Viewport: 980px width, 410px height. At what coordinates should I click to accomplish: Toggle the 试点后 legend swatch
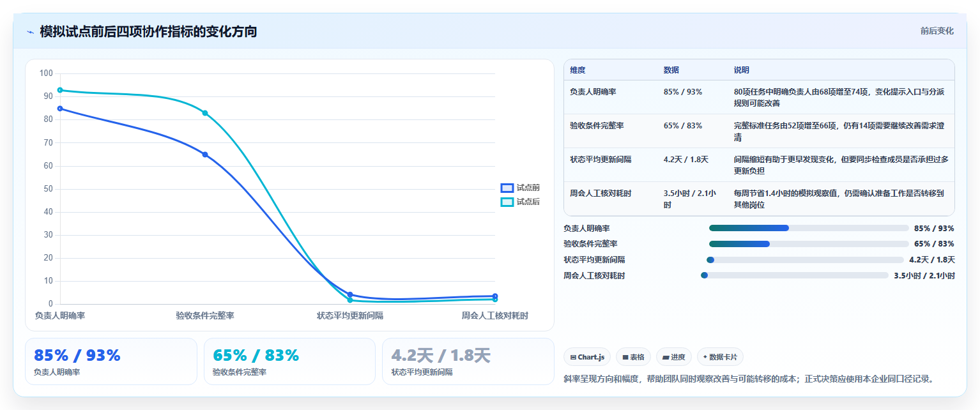point(507,202)
